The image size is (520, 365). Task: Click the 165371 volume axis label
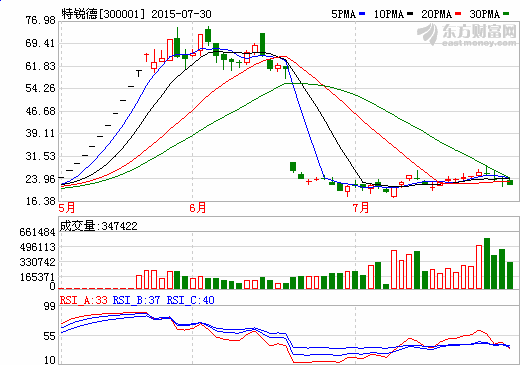[x=37, y=277]
